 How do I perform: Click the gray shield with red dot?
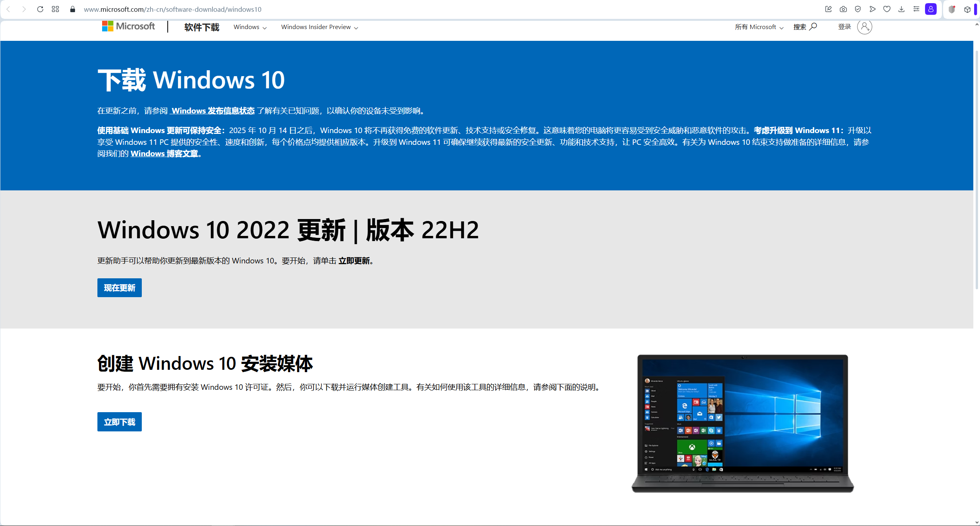(x=952, y=9)
